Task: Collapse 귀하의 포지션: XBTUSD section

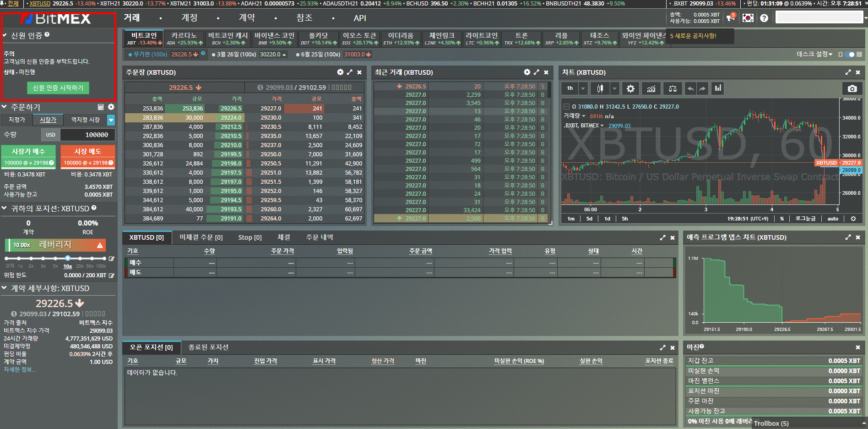Action: (x=4, y=208)
